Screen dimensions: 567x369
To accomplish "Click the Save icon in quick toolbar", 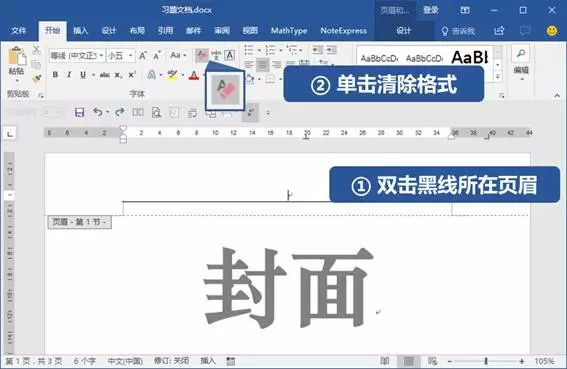I will [x=79, y=112].
